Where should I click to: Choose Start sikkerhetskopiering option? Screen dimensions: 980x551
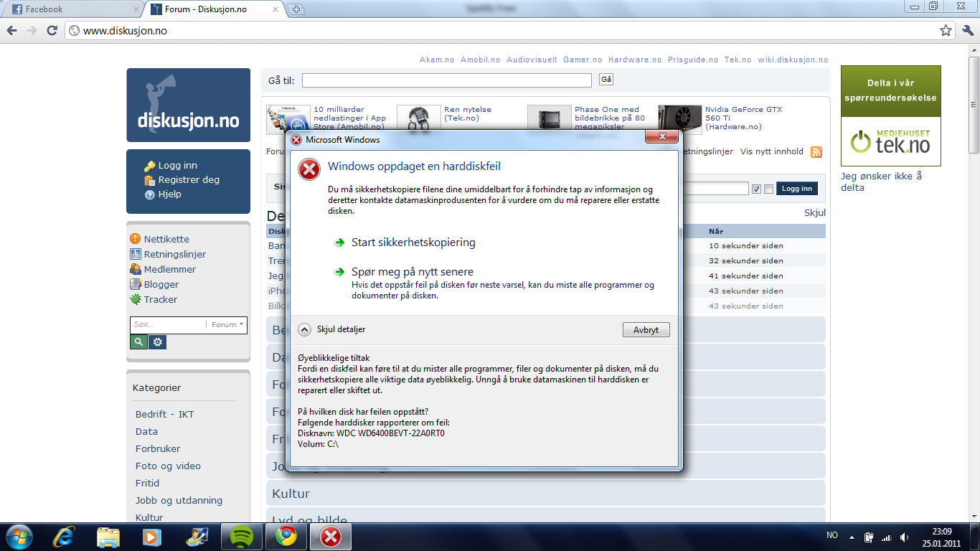(413, 242)
